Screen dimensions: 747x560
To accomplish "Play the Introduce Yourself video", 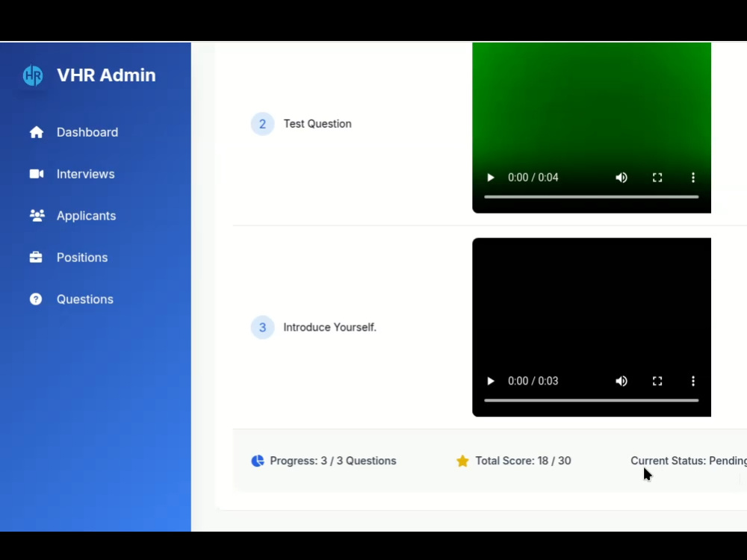I will point(490,381).
